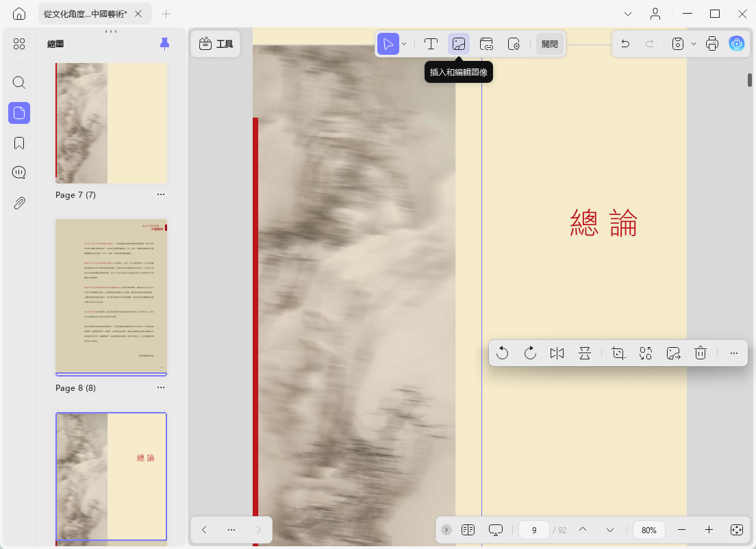The width and height of the screenshot is (756, 549).
Task: Pin the thumbnail panel
Action: pyautogui.click(x=164, y=44)
